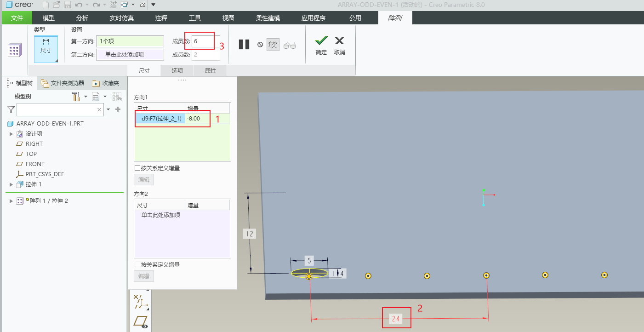
Task: Switch to the 注释 ribbon tab
Action: point(161,18)
